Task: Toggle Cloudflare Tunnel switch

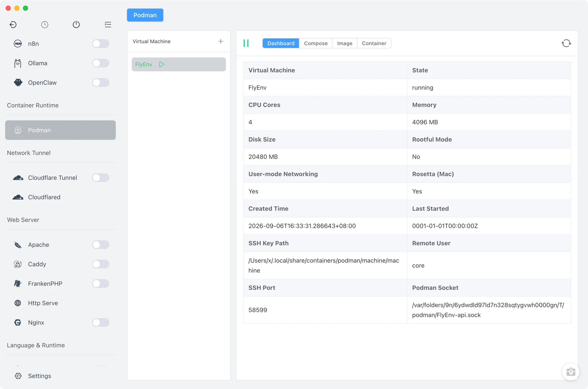Action: click(x=100, y=178)
